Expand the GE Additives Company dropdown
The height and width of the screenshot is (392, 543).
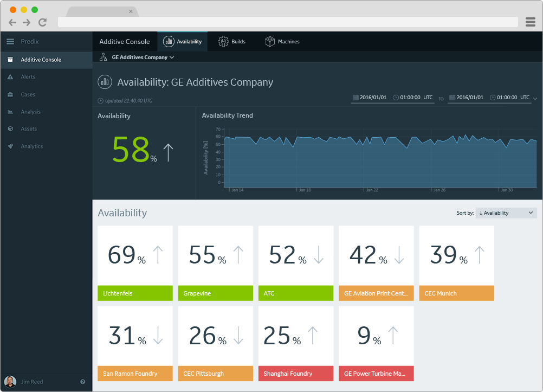click(143, 57)
